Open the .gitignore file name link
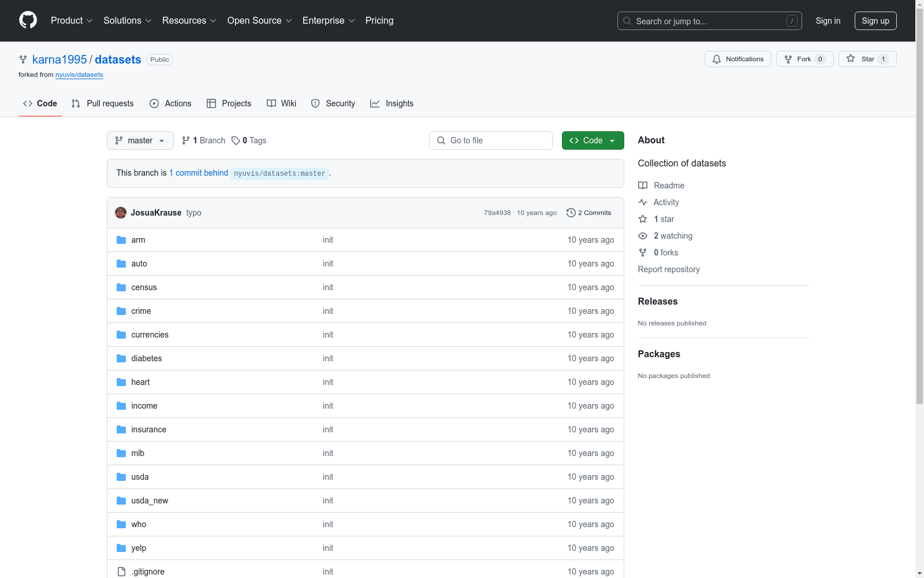The width and height of the screenshot is (924, 578). pos(148,572)
